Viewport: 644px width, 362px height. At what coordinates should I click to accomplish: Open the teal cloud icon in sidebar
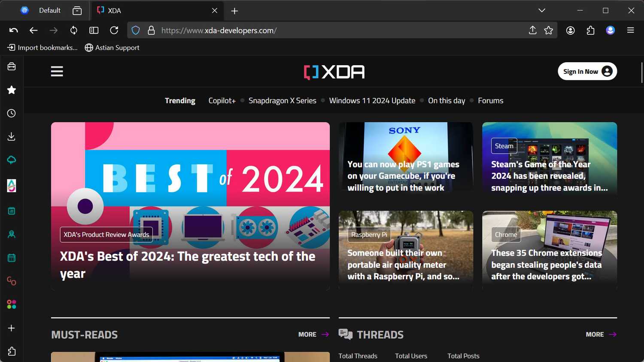(12, 160)
